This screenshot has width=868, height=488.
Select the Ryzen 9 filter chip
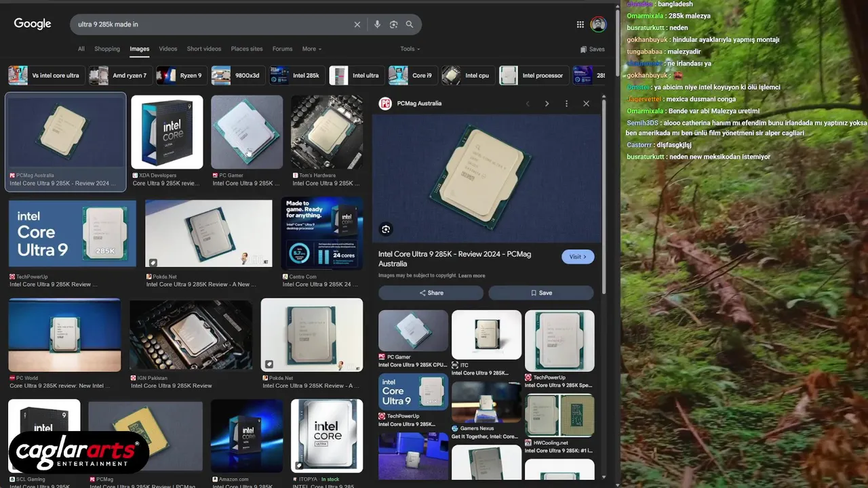click(181, 75)
